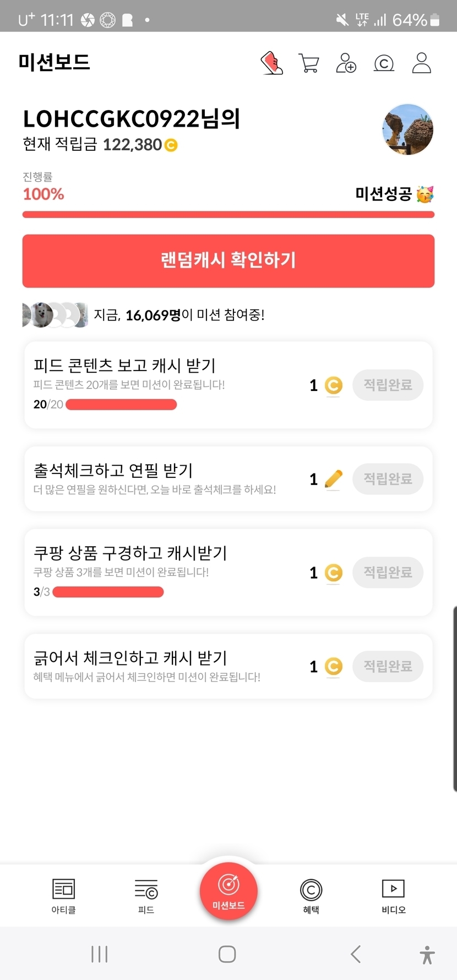The height and width of the screenshot is (980, 457).
Task: Tap 적립완료 for 출석체크 mission
Action: click(388, 478)
